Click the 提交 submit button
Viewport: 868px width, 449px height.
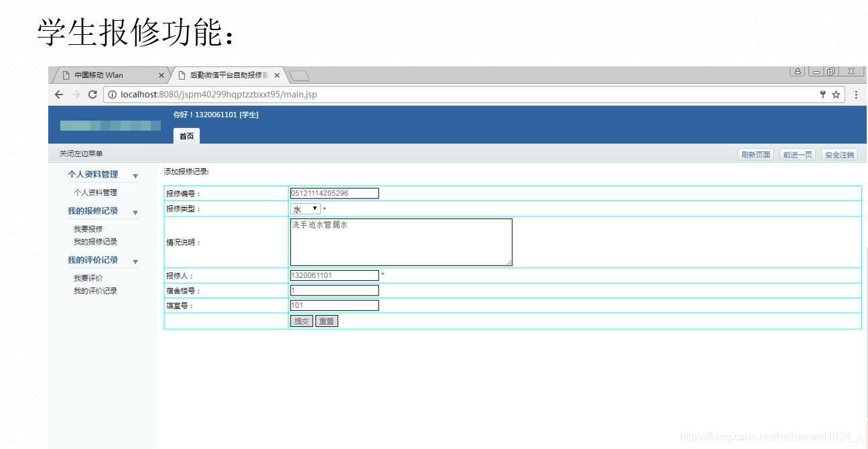click(301, 322)
